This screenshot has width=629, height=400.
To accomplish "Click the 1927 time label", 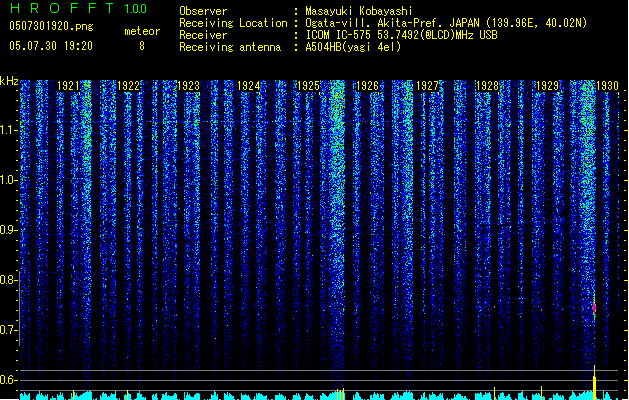I will pos(428,86).
